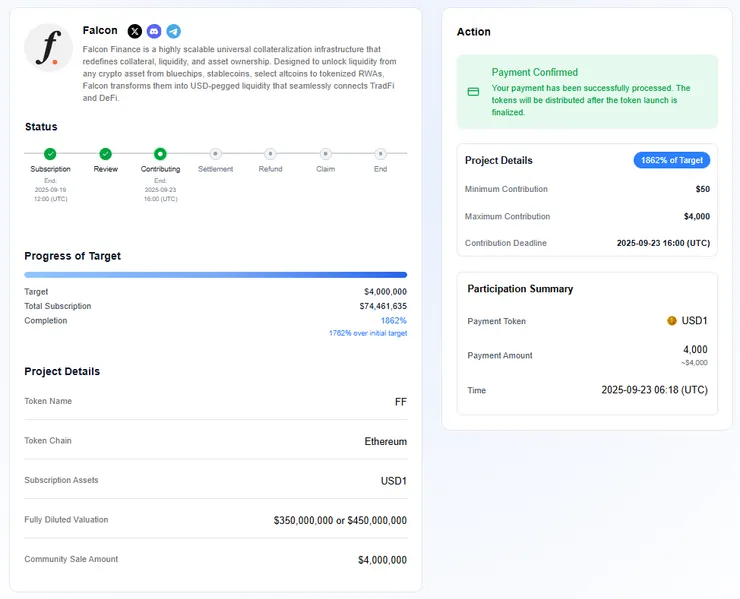This screenshot has width=740, height=599.
Task: Click the Subscription step checkmark
Action: [x=50, y=154]
